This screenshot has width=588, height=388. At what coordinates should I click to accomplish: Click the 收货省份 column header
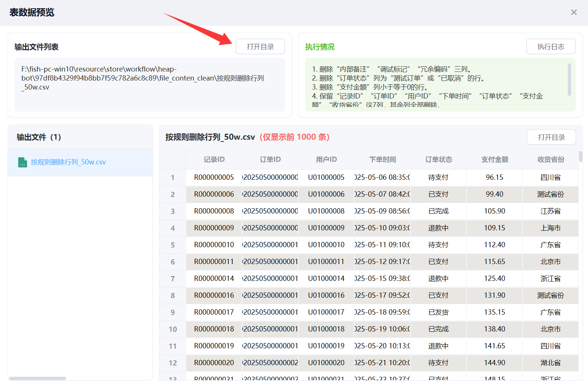coord(551,160)
